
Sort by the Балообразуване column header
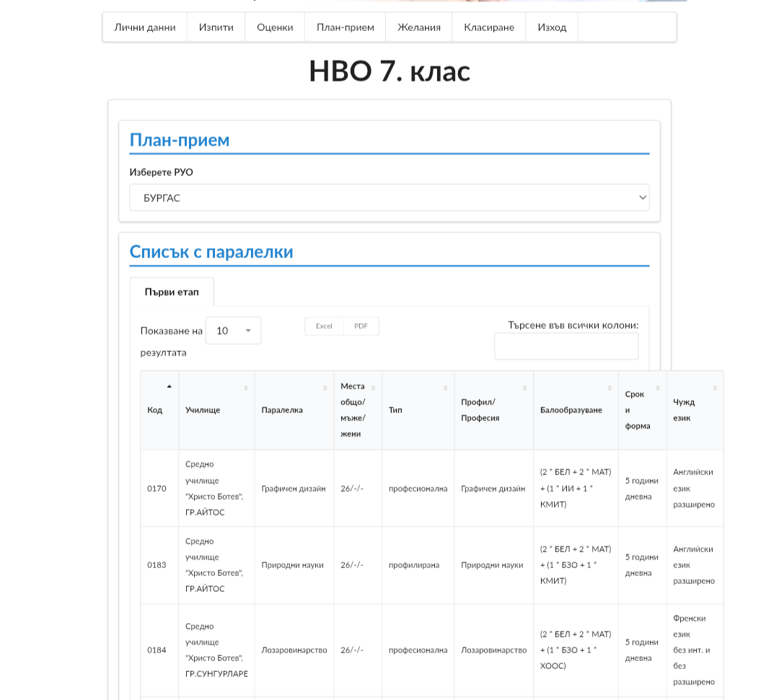(576, 410)
